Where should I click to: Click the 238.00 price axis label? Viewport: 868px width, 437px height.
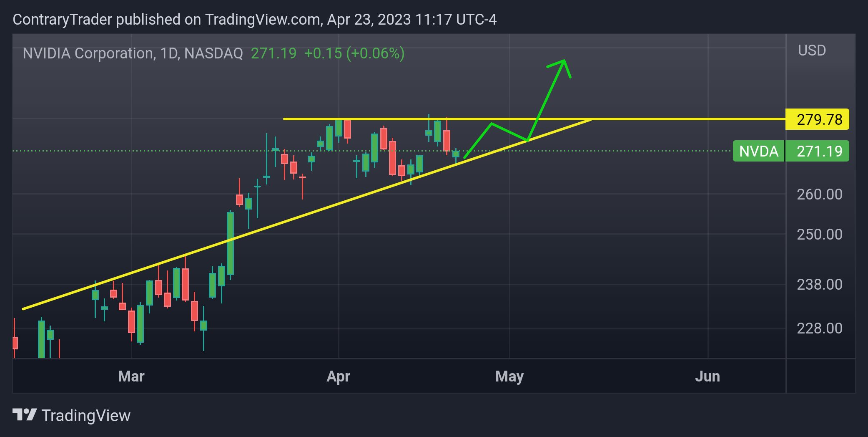[820, 285]
